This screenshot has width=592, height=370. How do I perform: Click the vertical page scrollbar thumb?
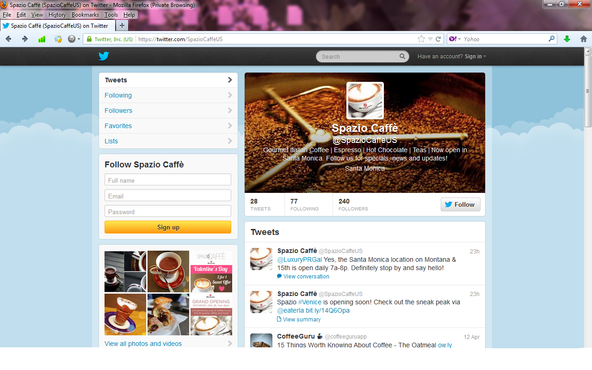pyautogui.click(x=587, y=90)
